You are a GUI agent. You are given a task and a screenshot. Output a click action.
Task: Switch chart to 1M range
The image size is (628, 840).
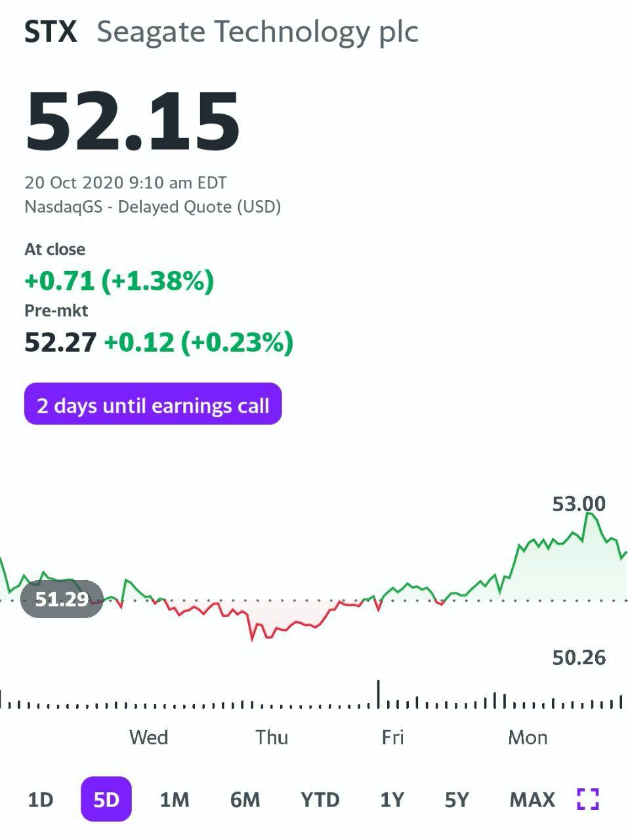[x=175, y=800]
